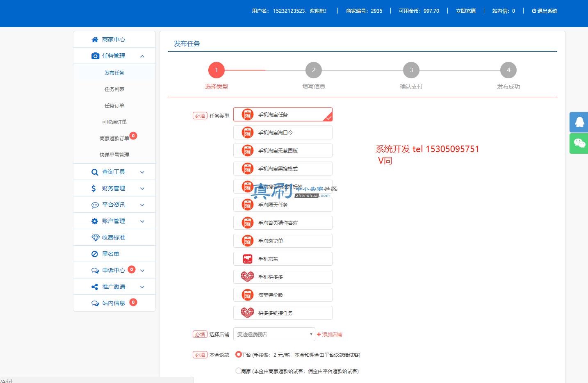588x383 pixels.
Task: Click the Taobao icon for 手淘浏览单
Action: (248, 241)
